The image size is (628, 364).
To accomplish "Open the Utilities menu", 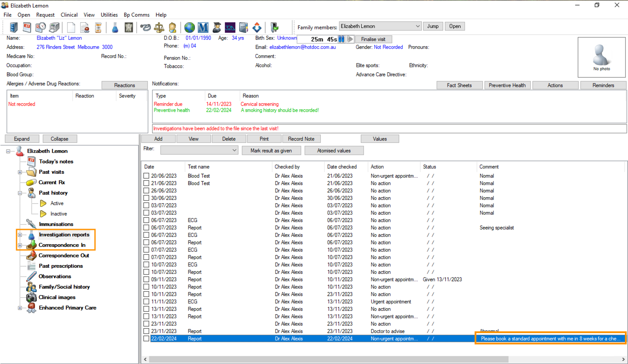I will 109,15.
